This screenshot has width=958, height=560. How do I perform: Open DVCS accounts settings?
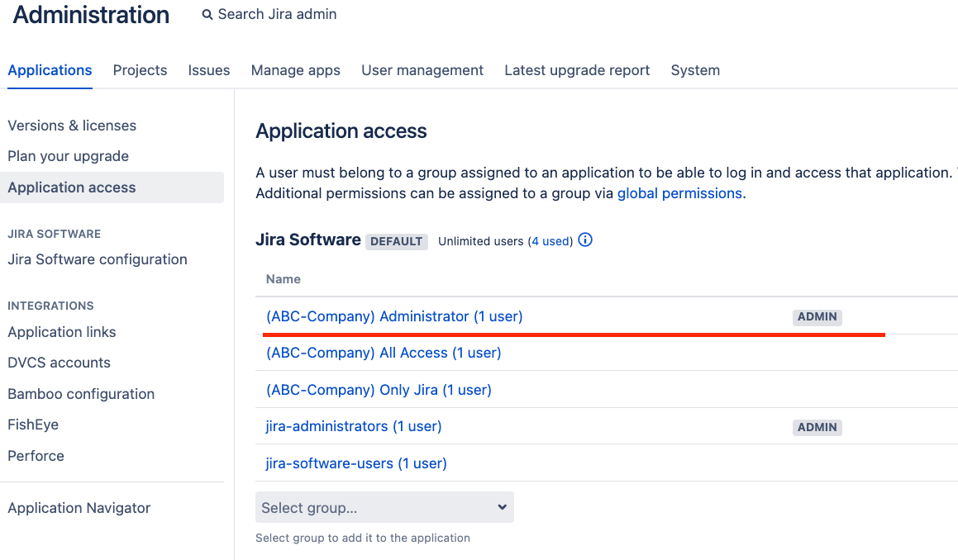click(x=60, y=363)
